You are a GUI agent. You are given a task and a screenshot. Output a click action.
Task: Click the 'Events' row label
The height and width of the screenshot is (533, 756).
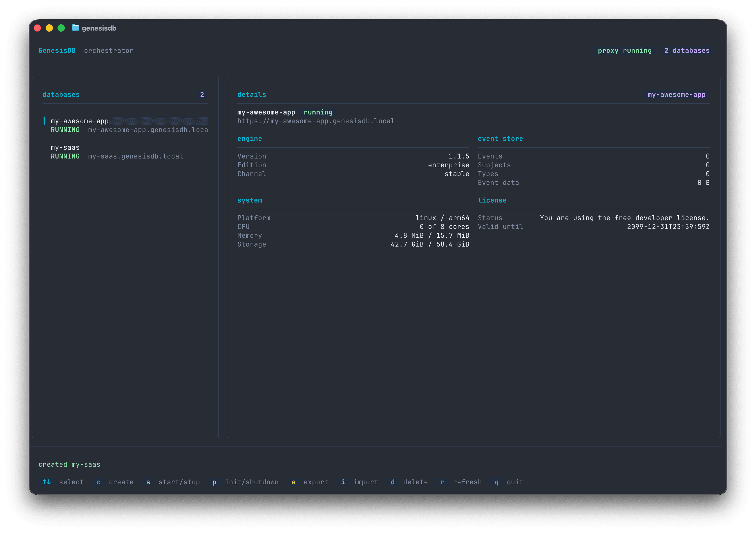coord(490,156)
